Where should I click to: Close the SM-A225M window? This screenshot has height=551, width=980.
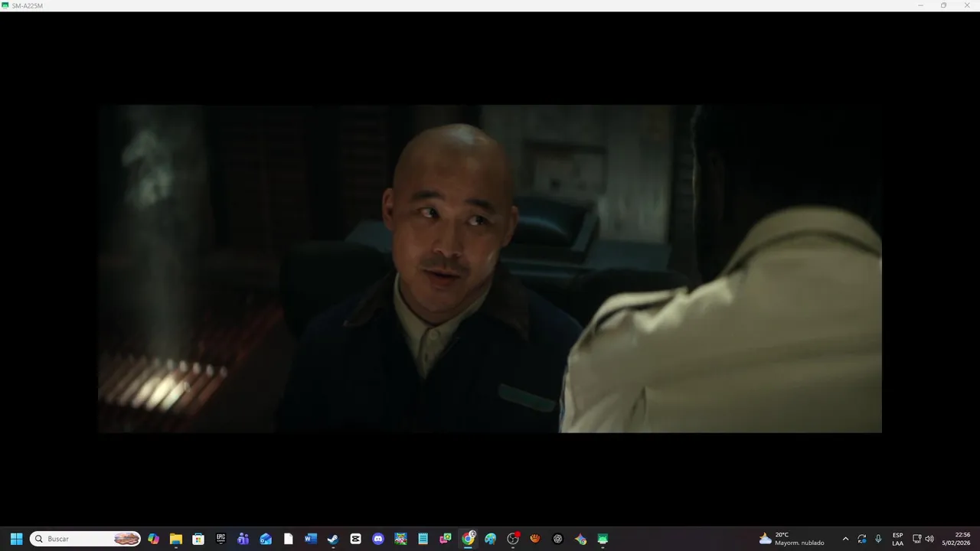[967, 5]
